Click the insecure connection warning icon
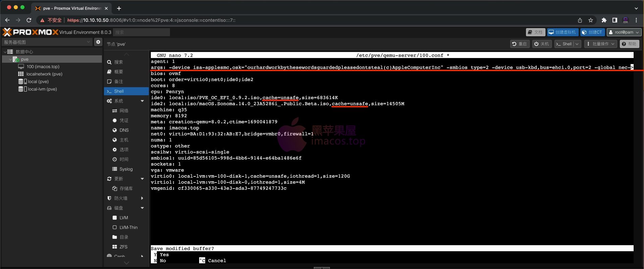This screenshot has height=269, width=644. tap(42, 20)
